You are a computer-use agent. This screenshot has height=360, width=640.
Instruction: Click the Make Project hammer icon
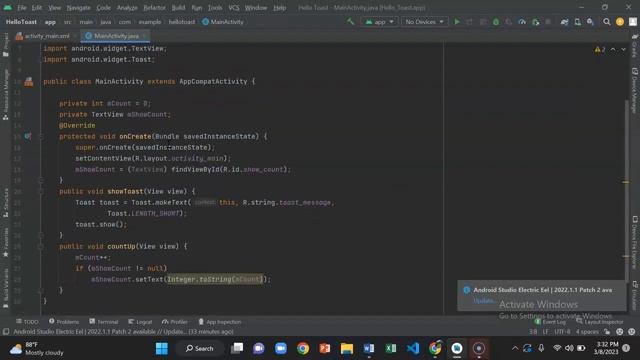351,22
